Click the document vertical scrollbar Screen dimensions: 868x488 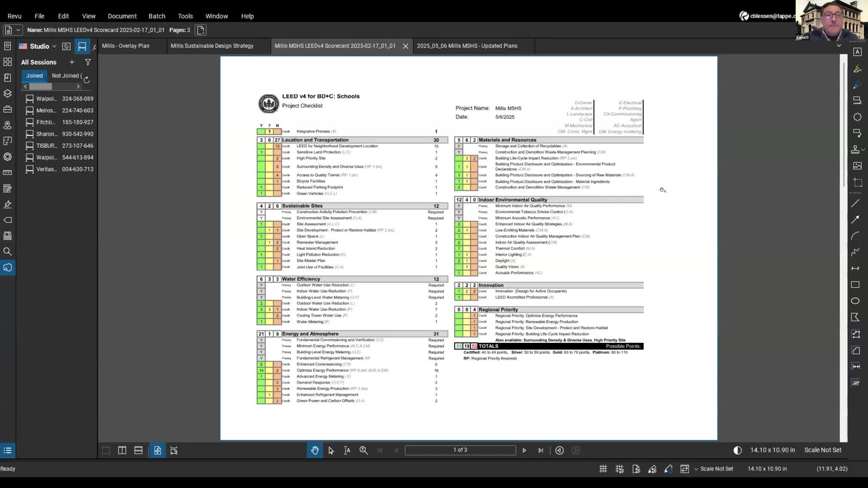click(x=844, y=124)
